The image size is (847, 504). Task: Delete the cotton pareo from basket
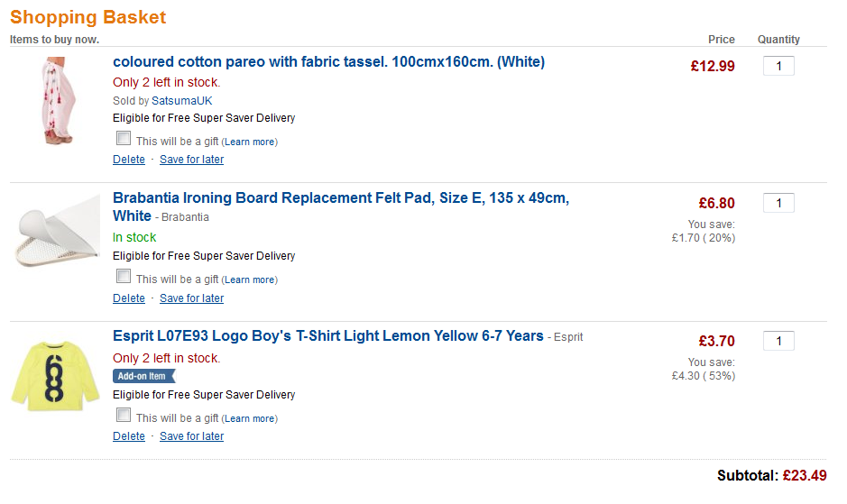click(x=129, y=160)
